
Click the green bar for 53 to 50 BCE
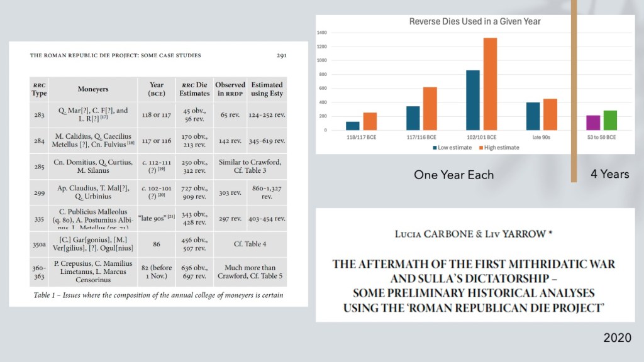(610, 121)
